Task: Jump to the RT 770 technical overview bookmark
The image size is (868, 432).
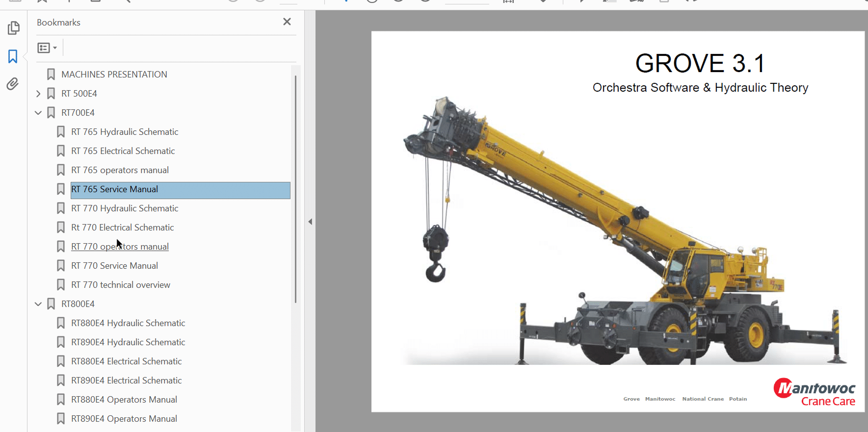Action: (x=121, y=285)
